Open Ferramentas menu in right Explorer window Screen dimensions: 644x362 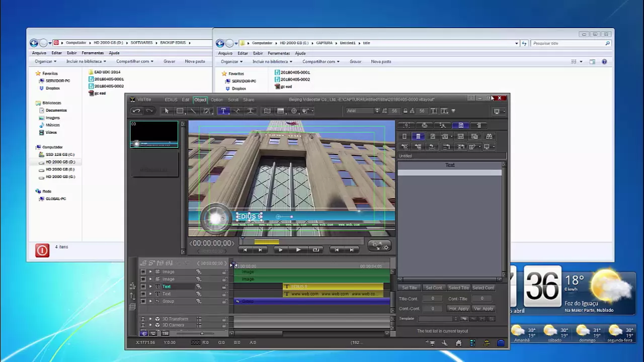point(279,53)
